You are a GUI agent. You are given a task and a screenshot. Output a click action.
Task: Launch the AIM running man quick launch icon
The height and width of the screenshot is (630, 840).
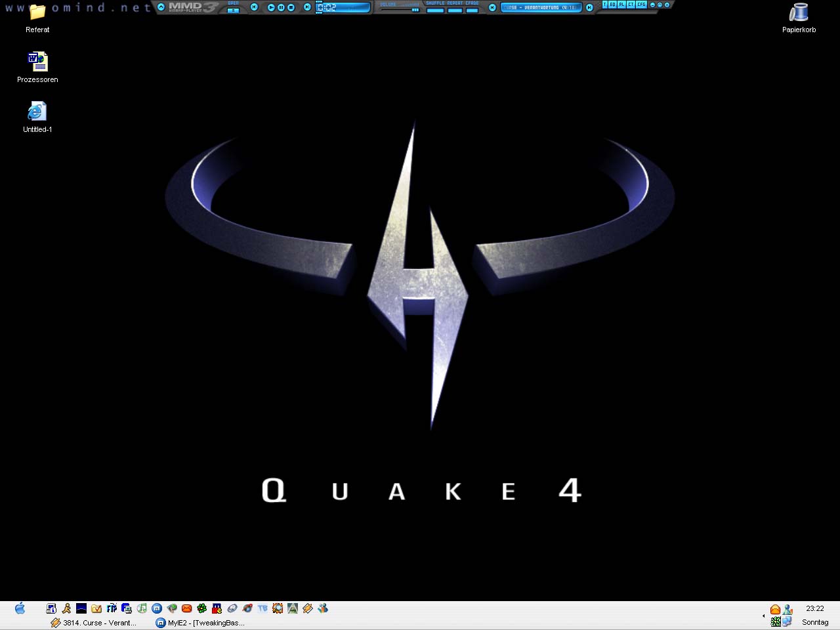tap(66, 608)
